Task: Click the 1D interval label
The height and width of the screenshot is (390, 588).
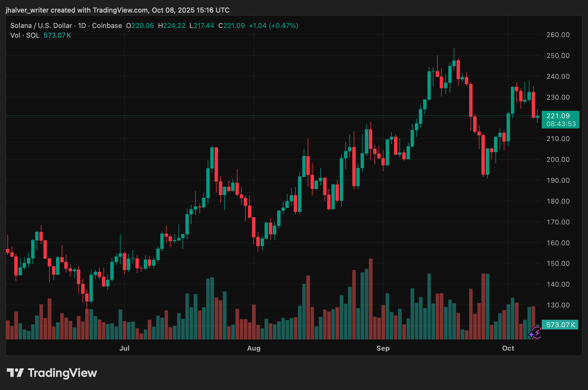Action: pyautogui.click(x=82, y=26)
